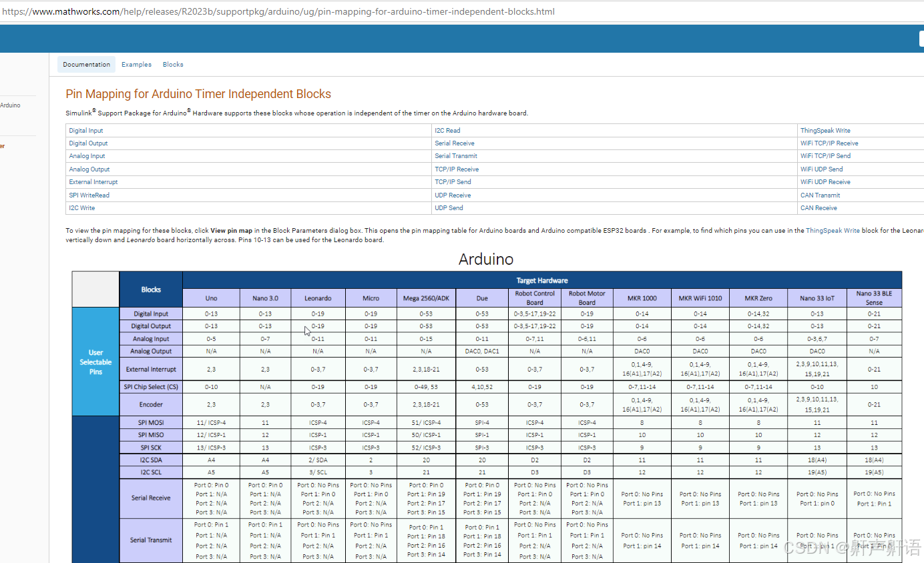The height and width of the screenshot is (563, 924).
Task: Switch to the Blocks tab
Action: (173, 65)
